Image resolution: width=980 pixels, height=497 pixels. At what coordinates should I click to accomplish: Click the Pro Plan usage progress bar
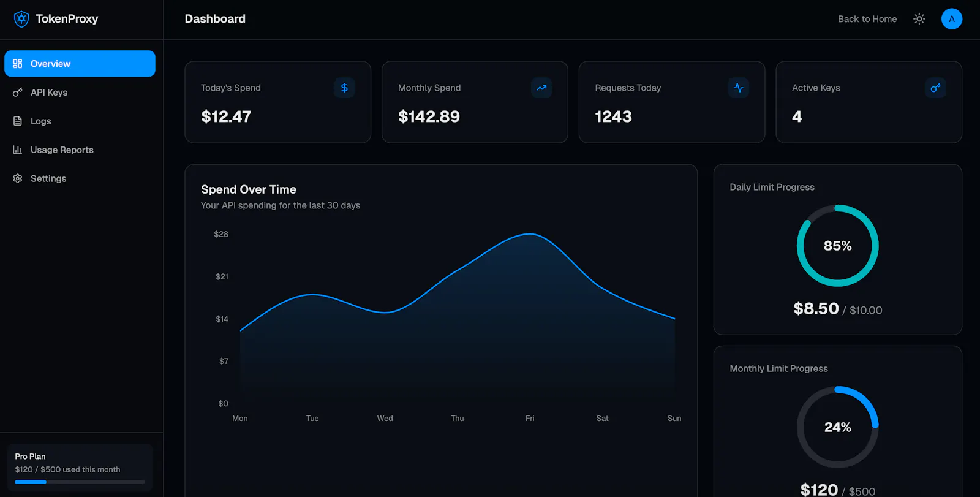tap(80, 482)
